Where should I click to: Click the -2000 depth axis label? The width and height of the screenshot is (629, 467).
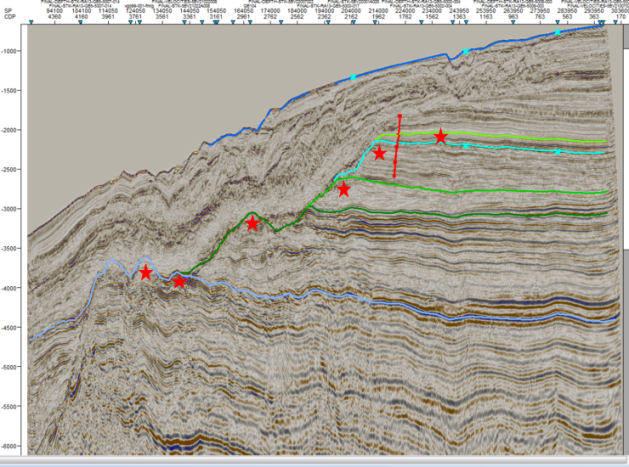14,131
